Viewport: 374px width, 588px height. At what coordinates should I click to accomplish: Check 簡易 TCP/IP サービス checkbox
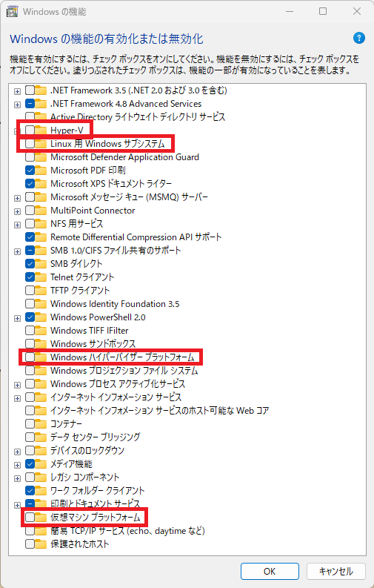[30, 531]
